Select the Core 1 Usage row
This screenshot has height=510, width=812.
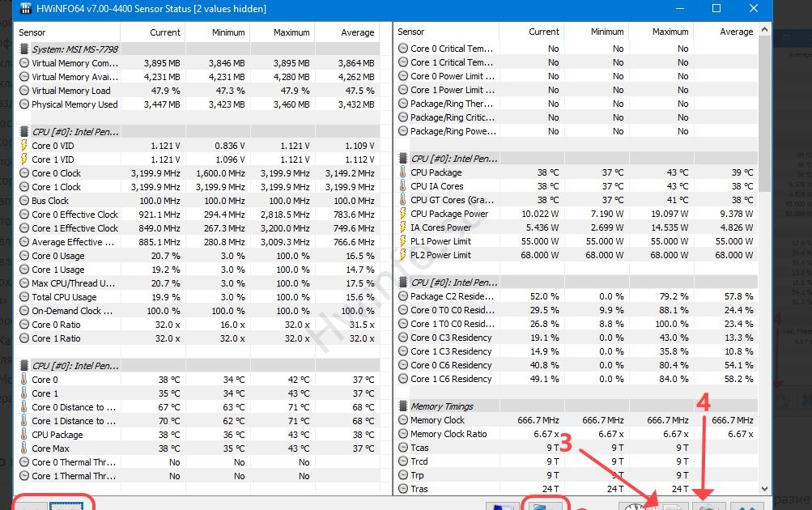click(x=199, y=270)
